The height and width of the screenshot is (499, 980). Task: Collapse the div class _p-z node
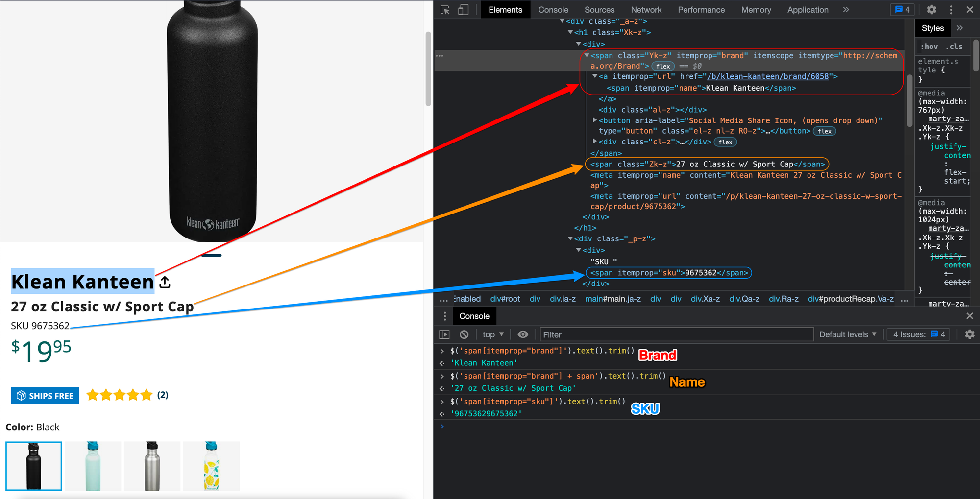570,238
